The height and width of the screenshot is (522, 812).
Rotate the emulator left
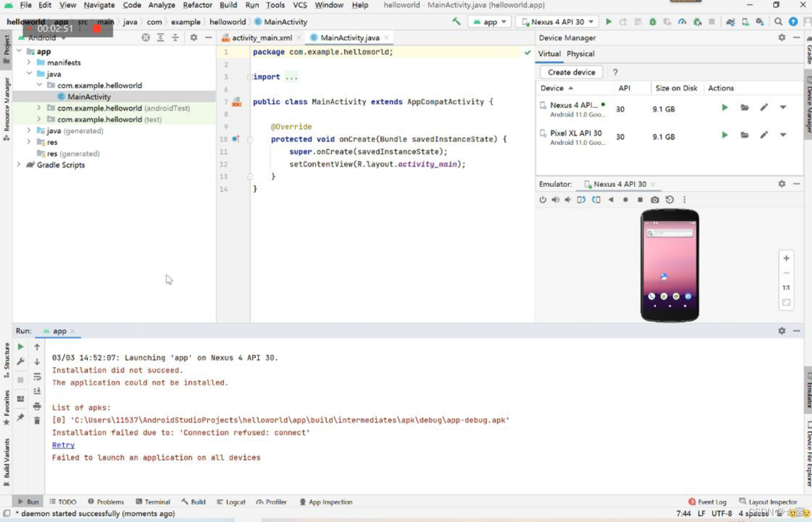(x=581, y=200)
